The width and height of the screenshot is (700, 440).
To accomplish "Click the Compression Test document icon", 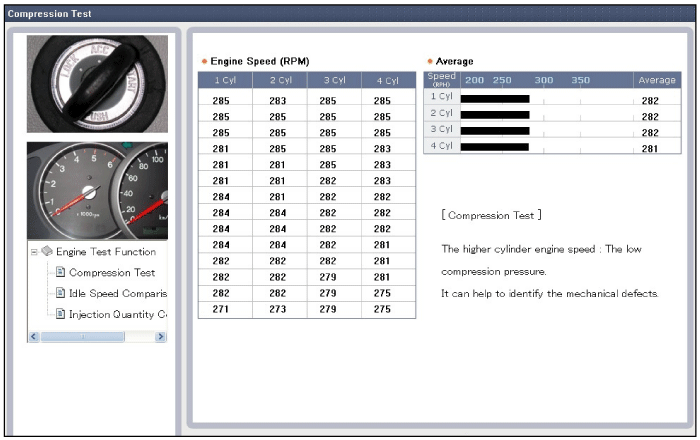I will pos(60,272).
